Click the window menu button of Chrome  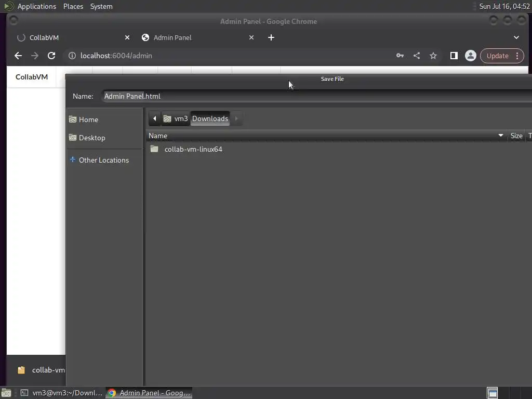tap(14, 21)
